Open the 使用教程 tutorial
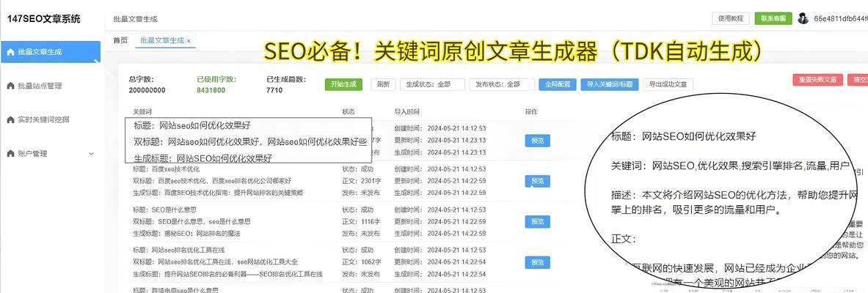Image resolution: width=868 pixels, height=293 pixels. (x=730, y=18)
